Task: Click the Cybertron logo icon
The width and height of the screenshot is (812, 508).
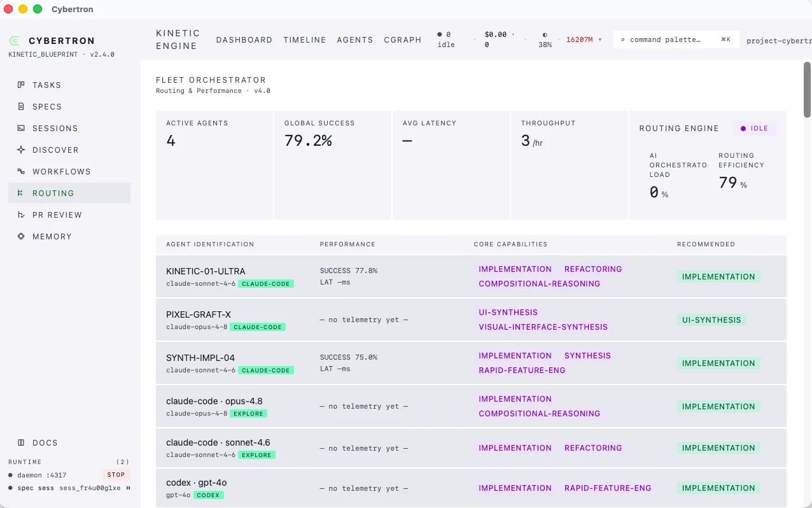Action: click(x=13, y=41)
